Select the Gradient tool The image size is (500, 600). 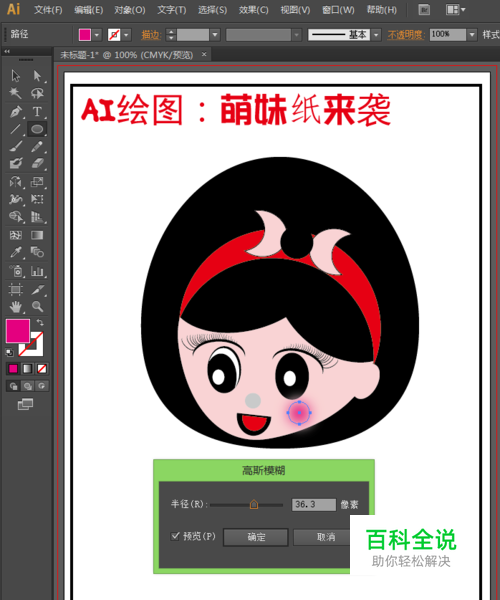point(37,235)
